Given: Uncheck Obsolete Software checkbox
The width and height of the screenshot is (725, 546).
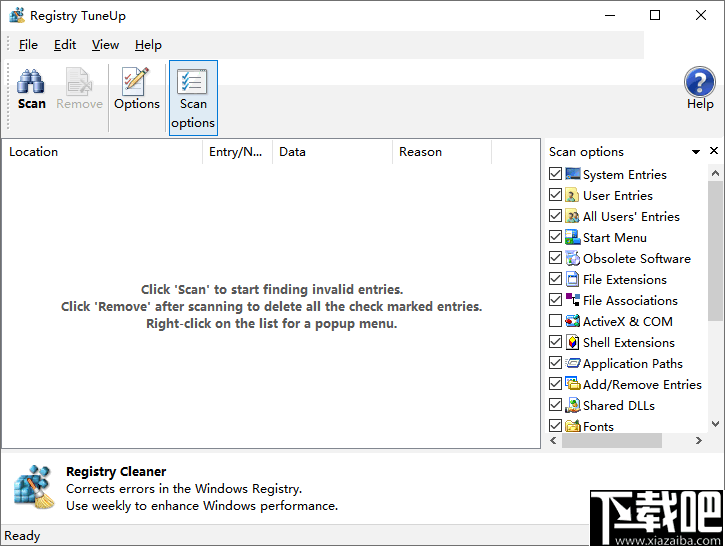Looking at the screenshot, I should pos(555,258).
